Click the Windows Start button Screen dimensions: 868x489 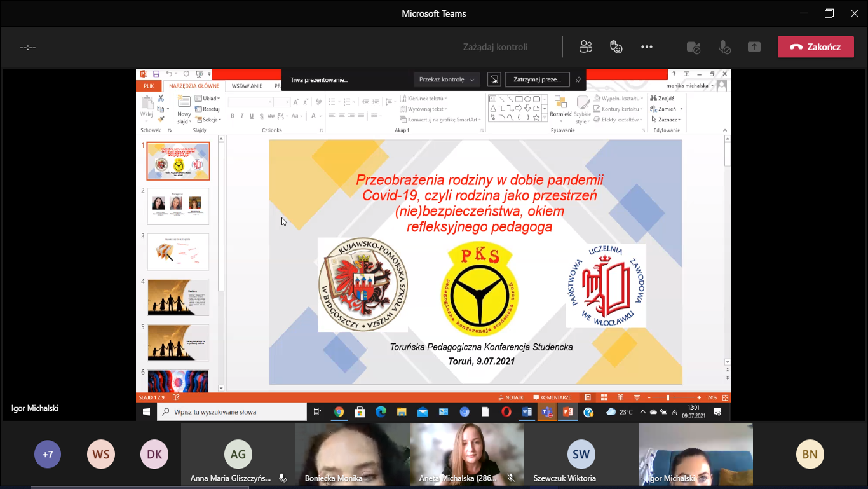pos(146,412)
